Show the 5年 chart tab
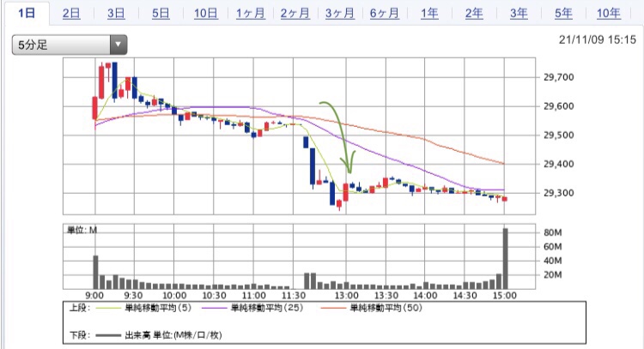The image size is (644, 349). tap(562, 13)
